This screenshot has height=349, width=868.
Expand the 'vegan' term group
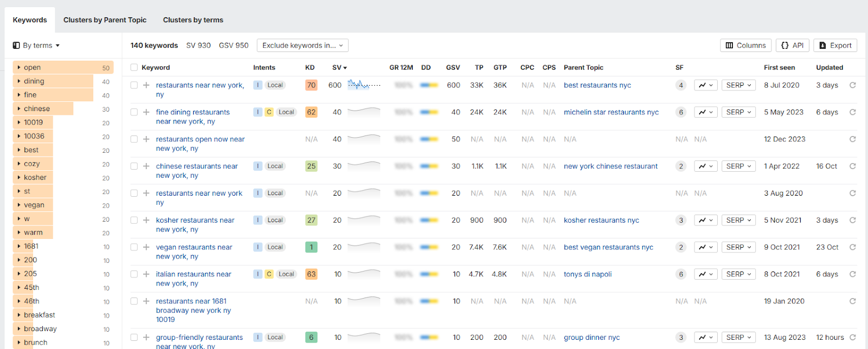click(19, 205)
